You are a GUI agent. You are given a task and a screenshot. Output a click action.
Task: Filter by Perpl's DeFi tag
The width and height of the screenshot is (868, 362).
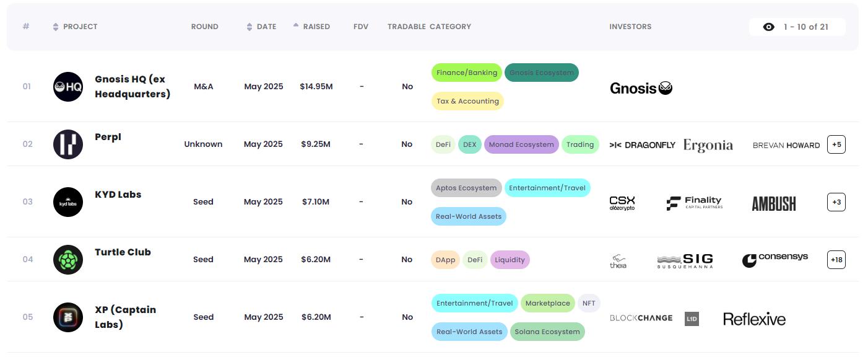pos(443,144)
